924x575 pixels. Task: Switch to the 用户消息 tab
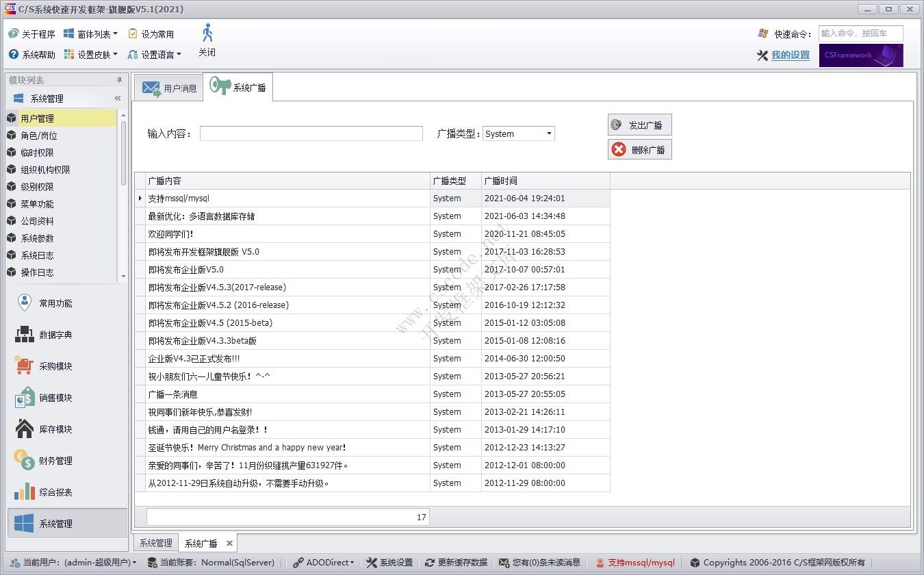(168, 87)
